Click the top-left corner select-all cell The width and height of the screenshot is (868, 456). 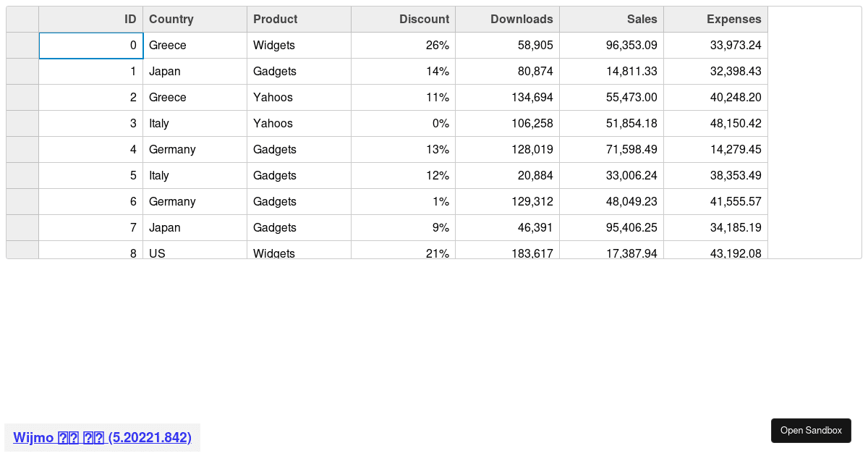coord(22,20)
